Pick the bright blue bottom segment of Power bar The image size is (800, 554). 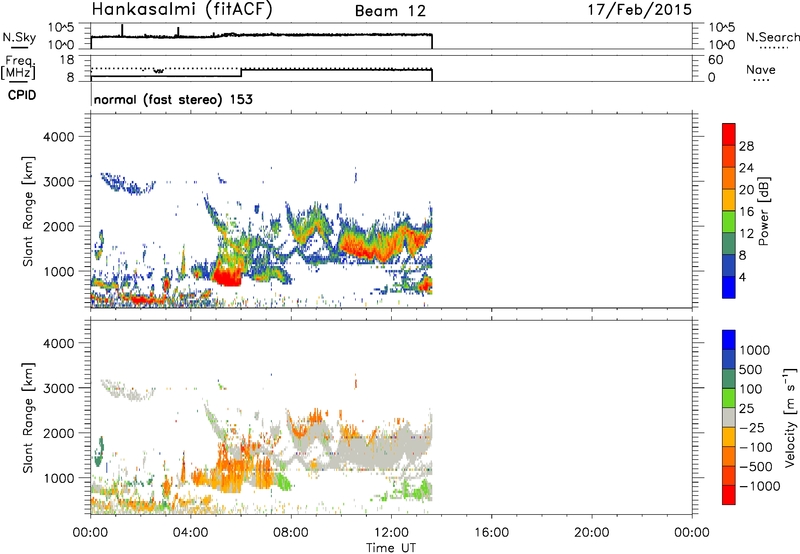(x=729, y=287)
